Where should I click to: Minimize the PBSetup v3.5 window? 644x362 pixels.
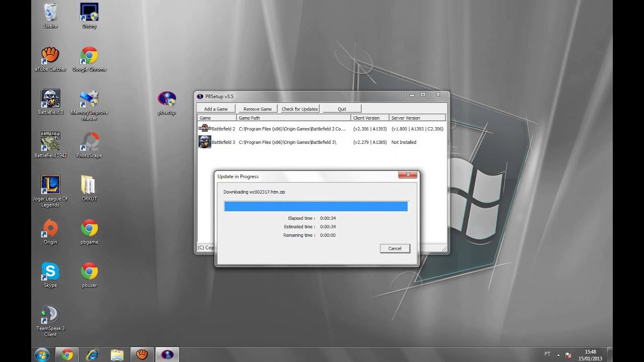[412, 95]
